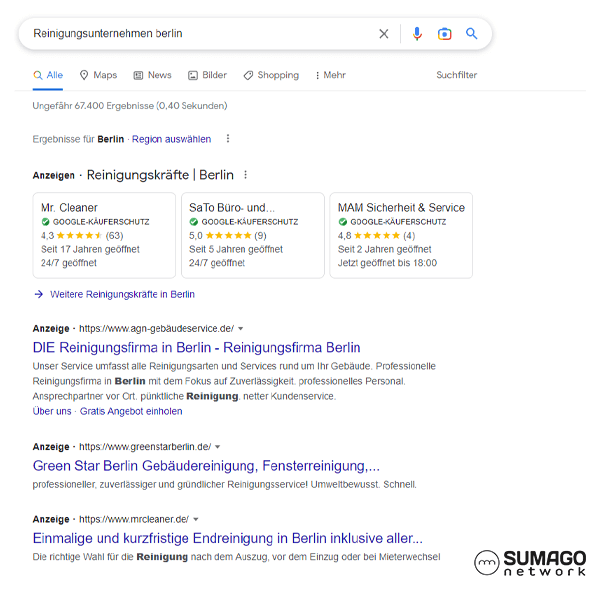This screenshot has height=600, width=600.
Task: Submit search with the magnifier icon
Action: coord(471,34)
